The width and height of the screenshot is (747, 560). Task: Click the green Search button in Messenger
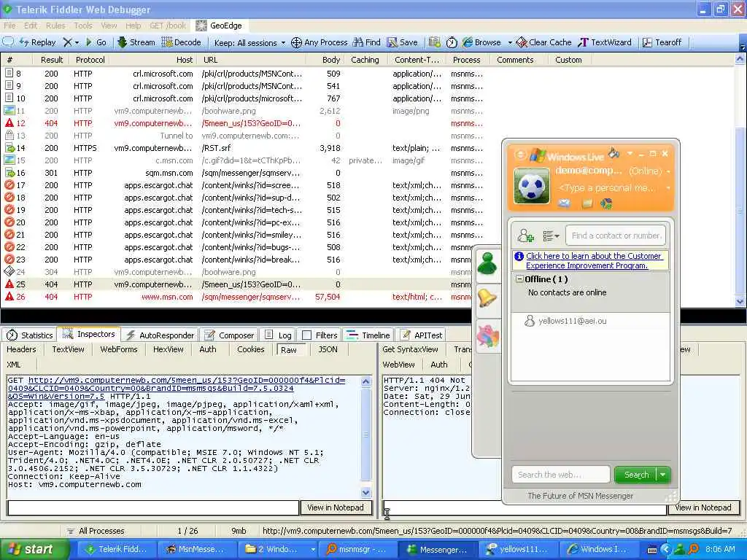pos(636,475)
